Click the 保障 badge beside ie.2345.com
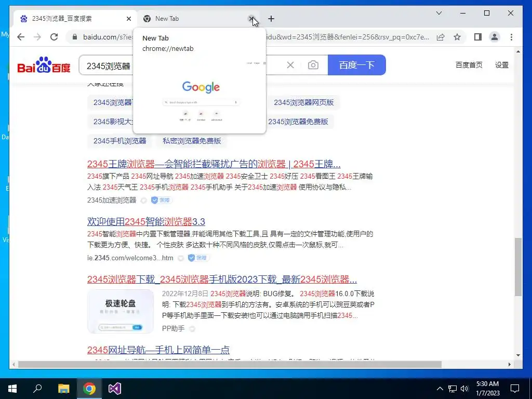The height and width of the screenshot is (399, 532). [198, 258]
